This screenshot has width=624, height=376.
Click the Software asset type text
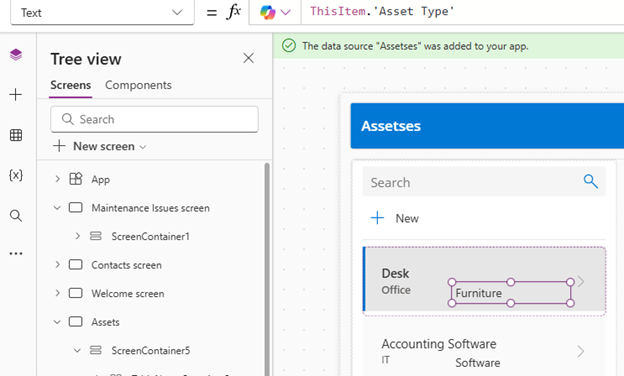click(478, 362)
